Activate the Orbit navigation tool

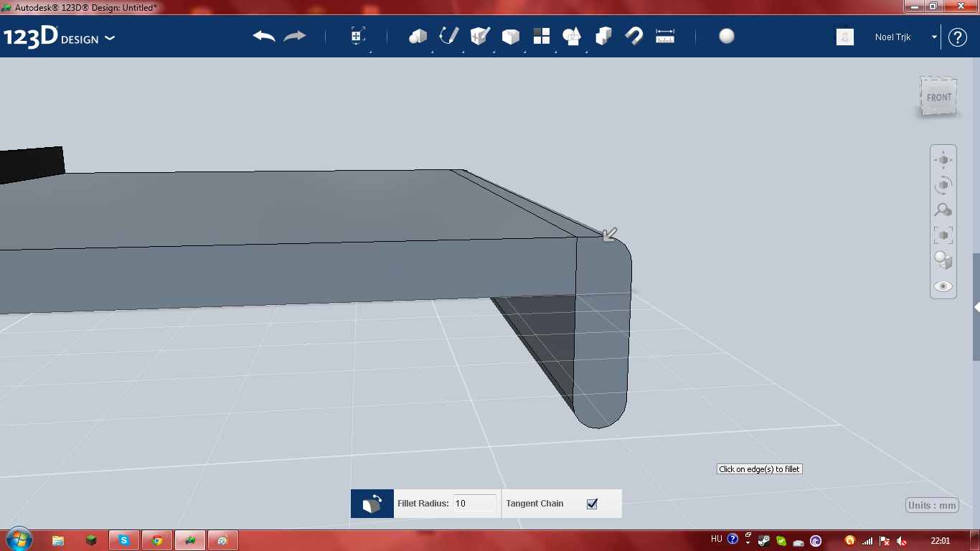[x=943, y=185]
